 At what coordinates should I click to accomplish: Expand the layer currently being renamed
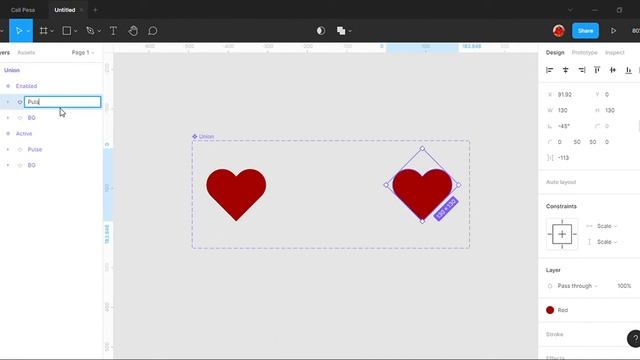[x=8, y=102]
